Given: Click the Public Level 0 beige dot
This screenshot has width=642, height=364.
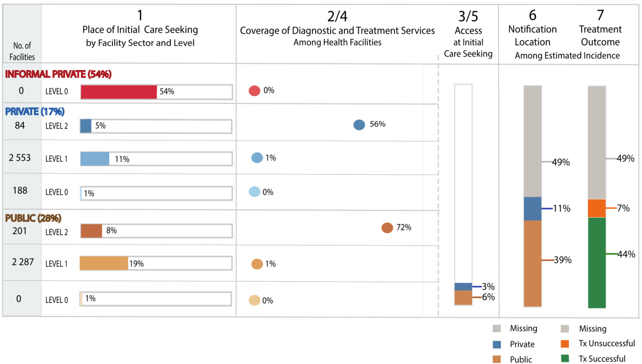Looking at the screenshot, I should [x=254, y=300].
